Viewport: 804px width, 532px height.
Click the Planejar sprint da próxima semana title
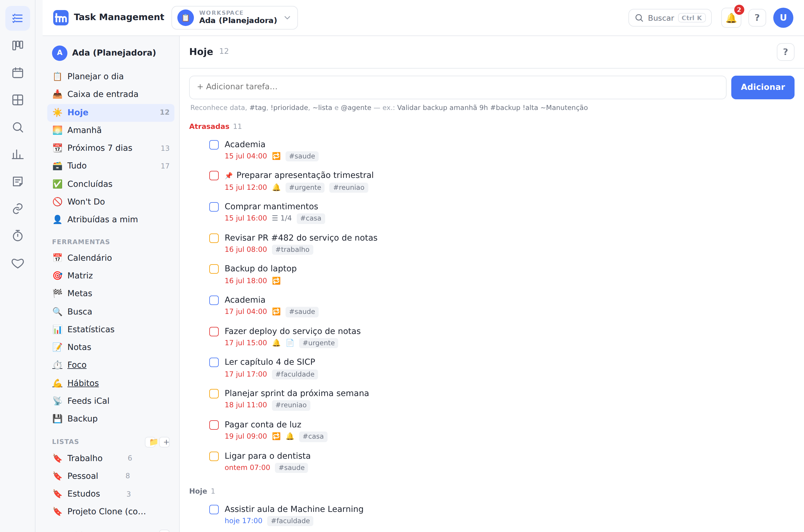(x=297, y=393)
